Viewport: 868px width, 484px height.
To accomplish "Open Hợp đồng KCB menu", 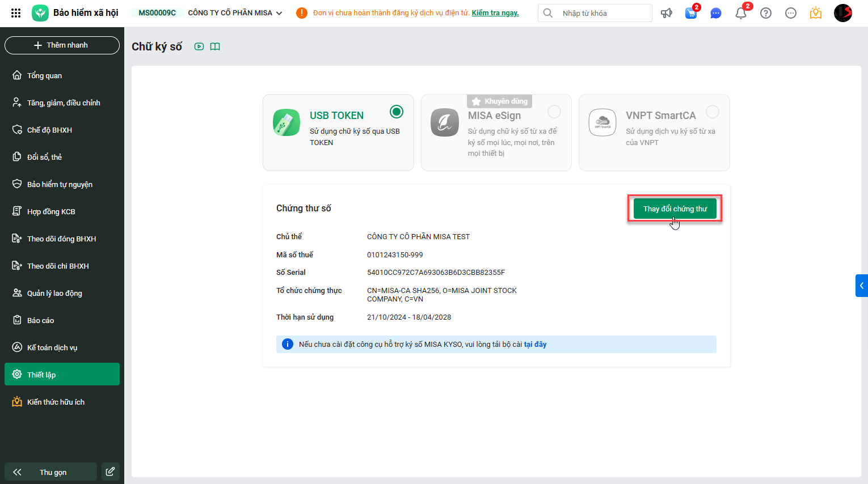I will pyautogui.click(x=62, y=211).
